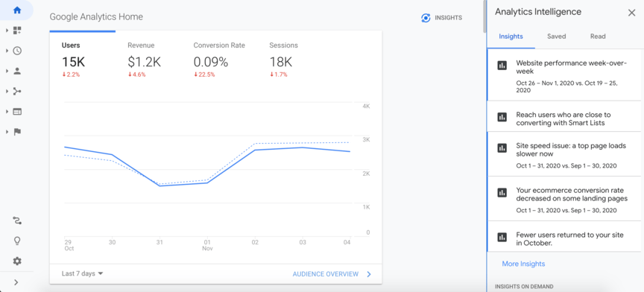Select the Conversion Rate metric tab
Viewport: 644px width, 292px height.
click(219, 60)
